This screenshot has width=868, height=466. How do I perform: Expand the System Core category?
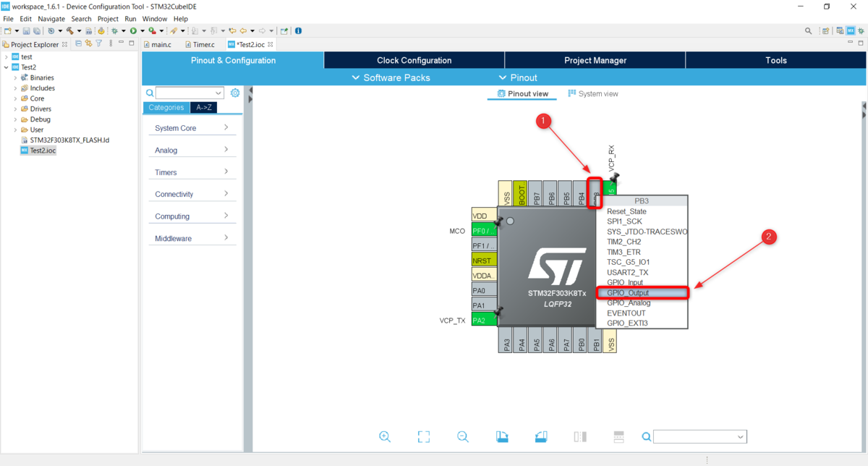(192, 128)
